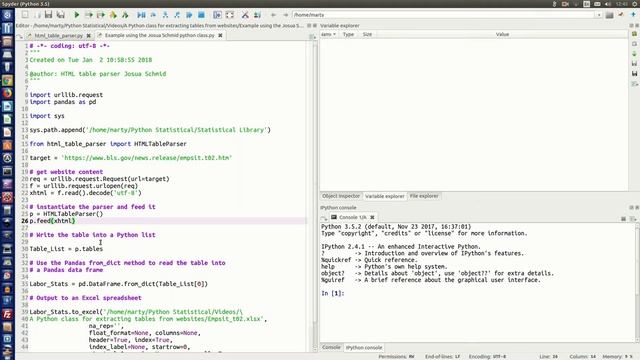Click the Save file icon
The width and height of the screenshot is (640, 360).
coord(49,15)
